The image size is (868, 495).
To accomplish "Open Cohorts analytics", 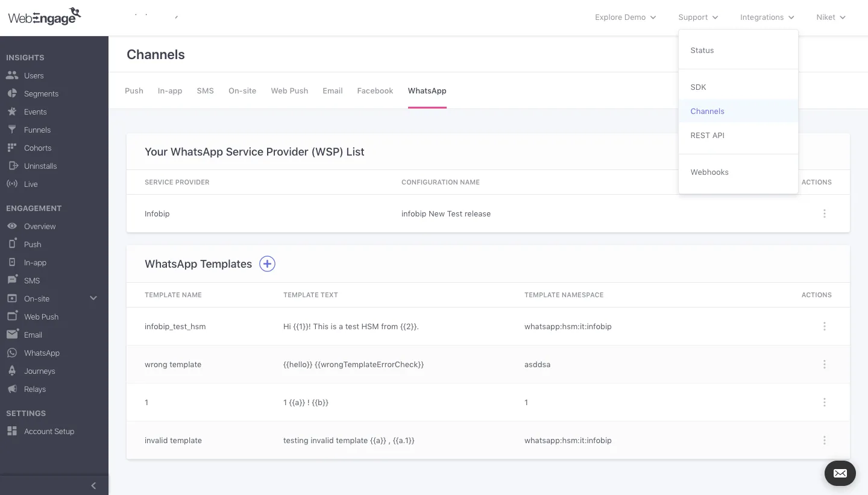I will tap(37, 148).
